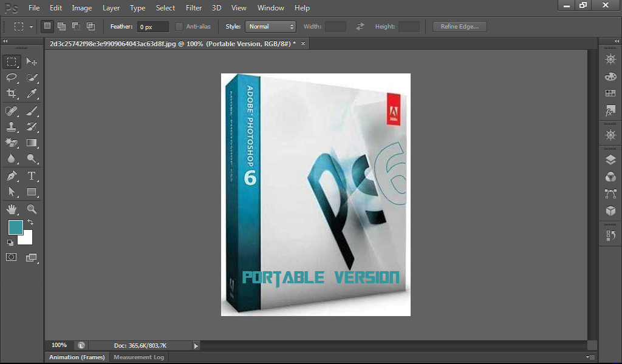Screen dimensions: 622x364
Task: Select the Hand tool
Action: [x=12, y=209]
